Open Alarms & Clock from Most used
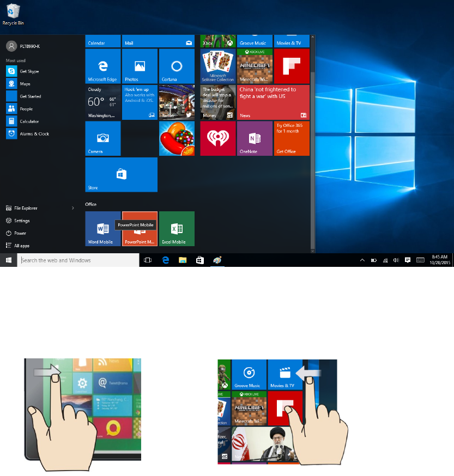 pyautogui.click(x=39, y=133)
